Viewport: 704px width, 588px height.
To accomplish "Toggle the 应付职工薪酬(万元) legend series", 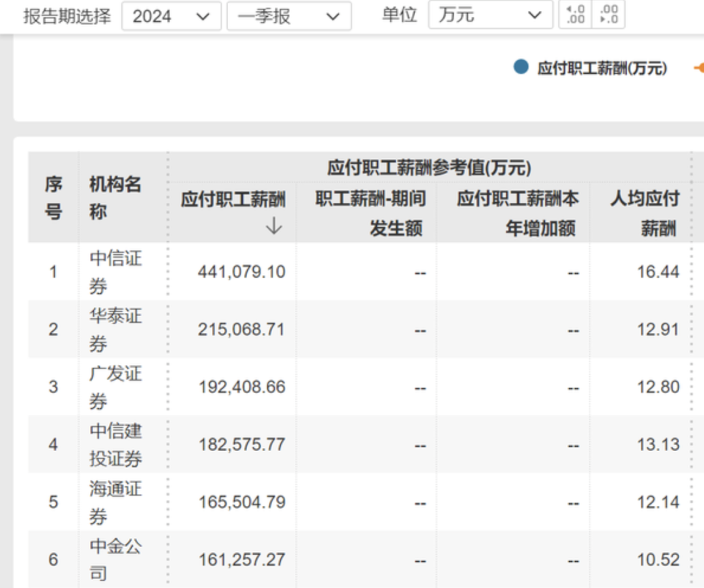I will coord(591,68).
